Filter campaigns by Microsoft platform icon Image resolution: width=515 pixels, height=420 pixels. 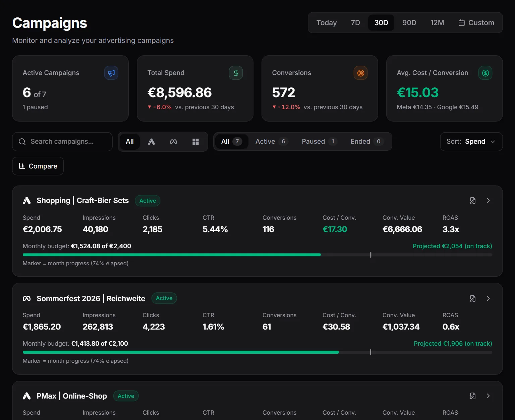tap(195, 142)
